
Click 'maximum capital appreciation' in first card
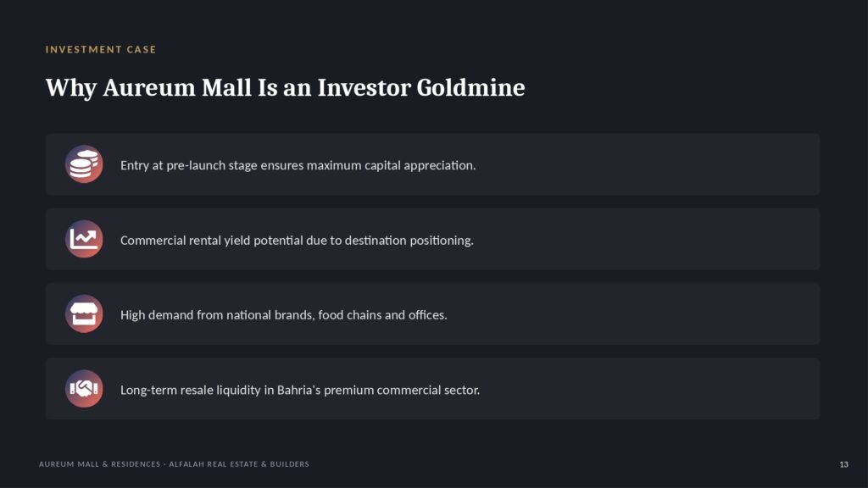pos(392,165)
